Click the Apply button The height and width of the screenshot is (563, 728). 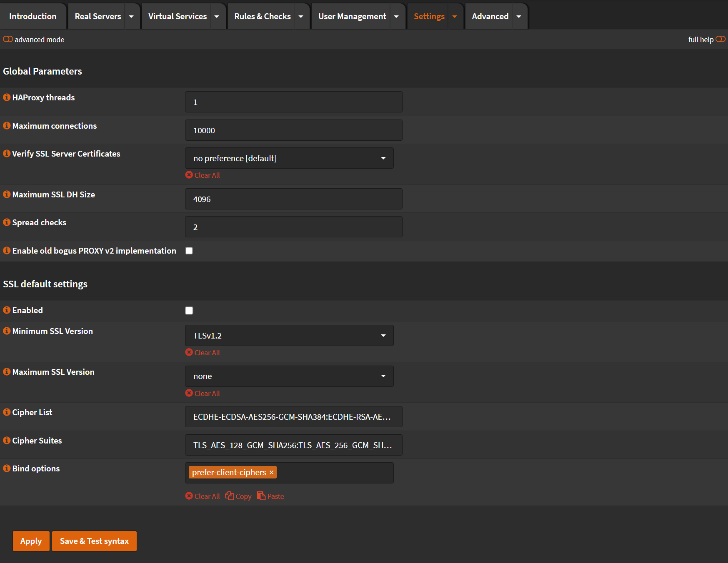[x=31, y=541]
